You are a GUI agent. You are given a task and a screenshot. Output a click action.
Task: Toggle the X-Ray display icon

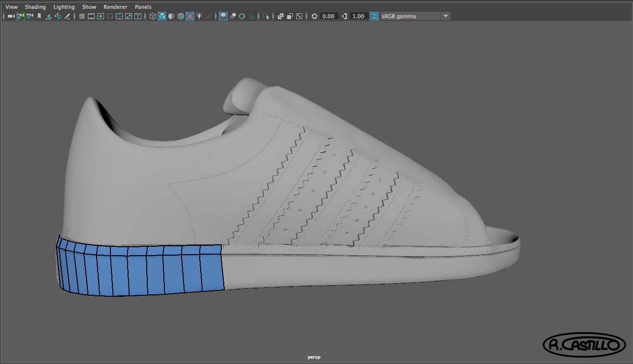(x=281, y=16)
